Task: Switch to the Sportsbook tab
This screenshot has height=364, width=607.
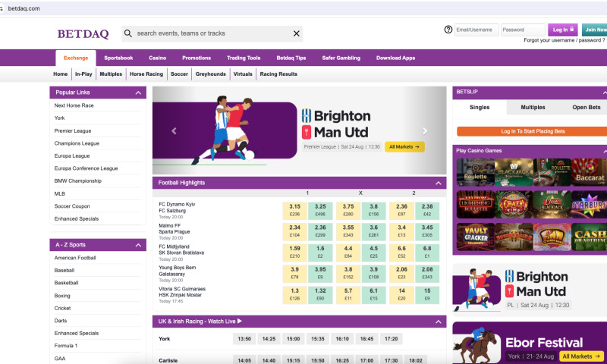Action: pyautogui.click(x=118, y=58)
